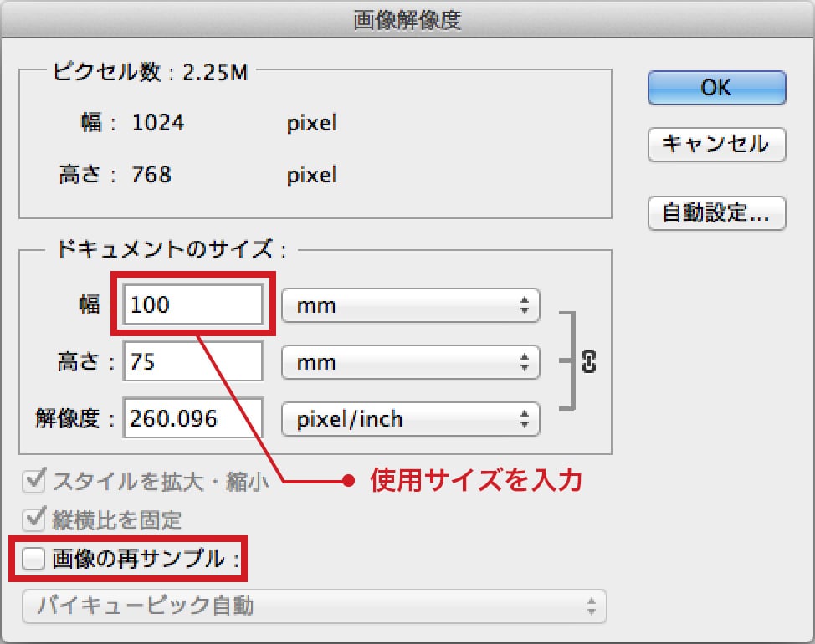The height and width of the screenshot is (644, 815).
Task: Open the document width mm unit dropdown
Action: 411,306
